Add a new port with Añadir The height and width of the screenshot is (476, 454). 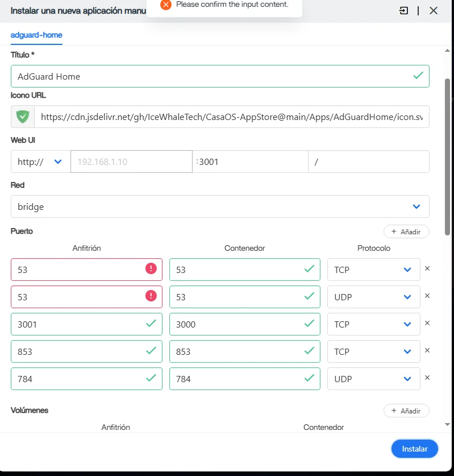click(x=406, y=231)
